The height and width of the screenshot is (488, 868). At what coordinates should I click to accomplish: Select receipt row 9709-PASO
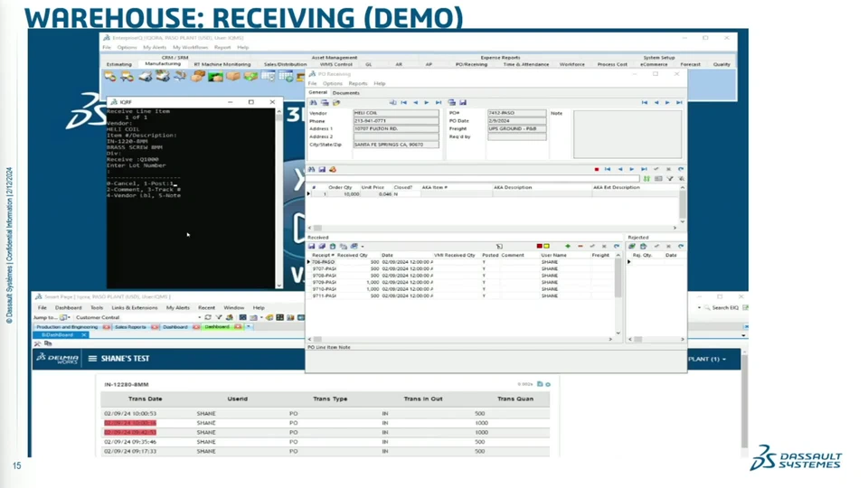click(462, 282)
